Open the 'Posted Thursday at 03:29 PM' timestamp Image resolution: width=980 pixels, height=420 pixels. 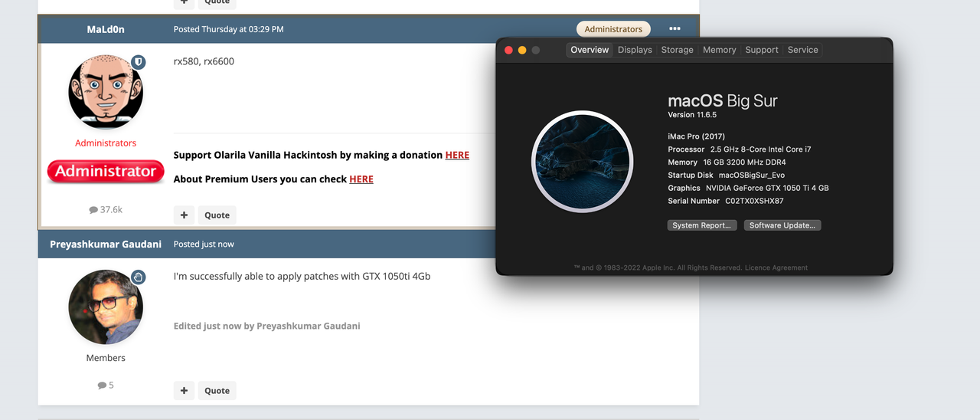click(228, 29)
